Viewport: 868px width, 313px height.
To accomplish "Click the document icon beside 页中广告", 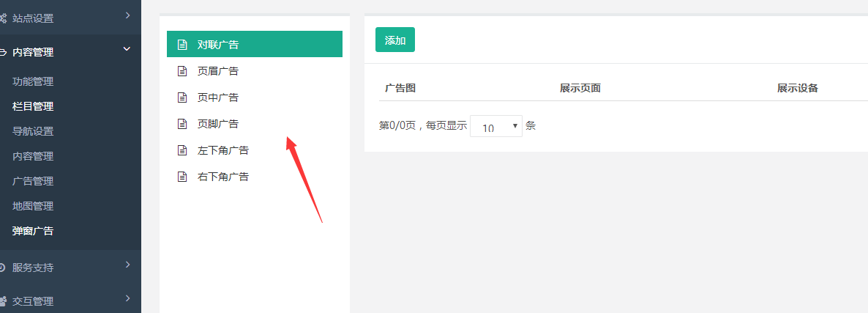I will click(x=182, y=97).
